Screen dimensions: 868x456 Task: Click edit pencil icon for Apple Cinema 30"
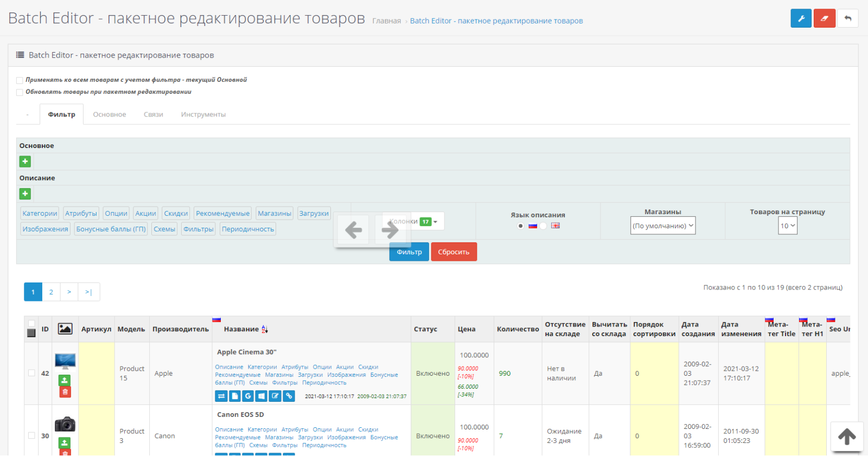275,396
